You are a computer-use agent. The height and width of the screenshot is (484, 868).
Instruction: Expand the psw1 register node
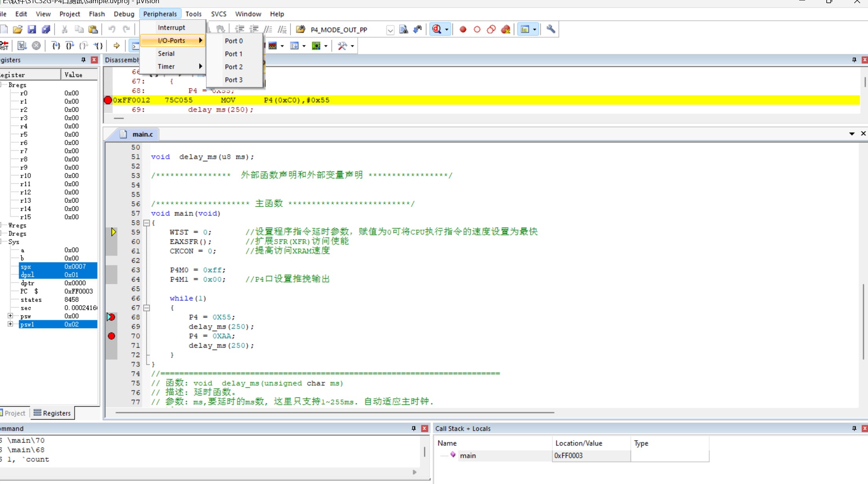point(11,324)
